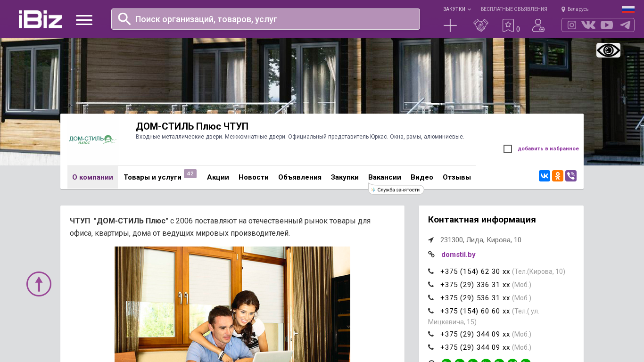
Task: Open the Видео tab
Action: coord(422,177)
